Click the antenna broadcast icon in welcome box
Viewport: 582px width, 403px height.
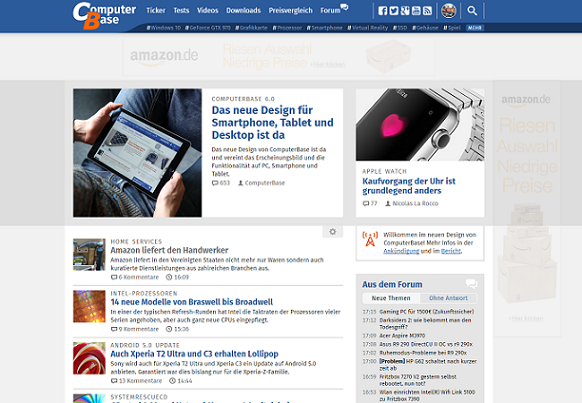click(x=370, y=239)
